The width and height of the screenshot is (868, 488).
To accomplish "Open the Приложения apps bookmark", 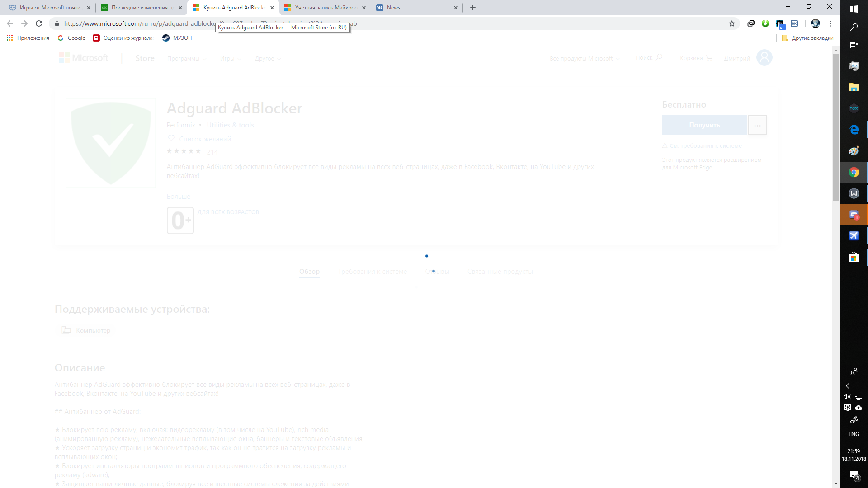I will coord(28,38).
